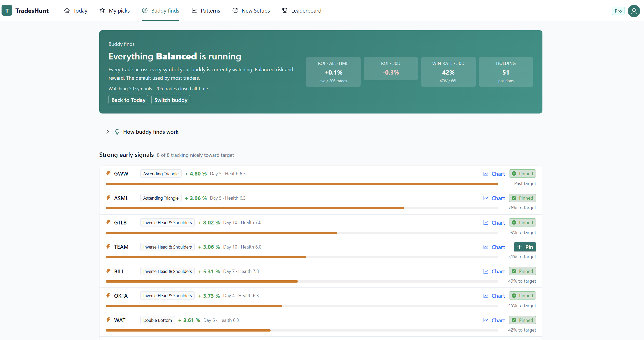Pin the TEAM signal
The image size is (644, 340).
pos(525,247)
